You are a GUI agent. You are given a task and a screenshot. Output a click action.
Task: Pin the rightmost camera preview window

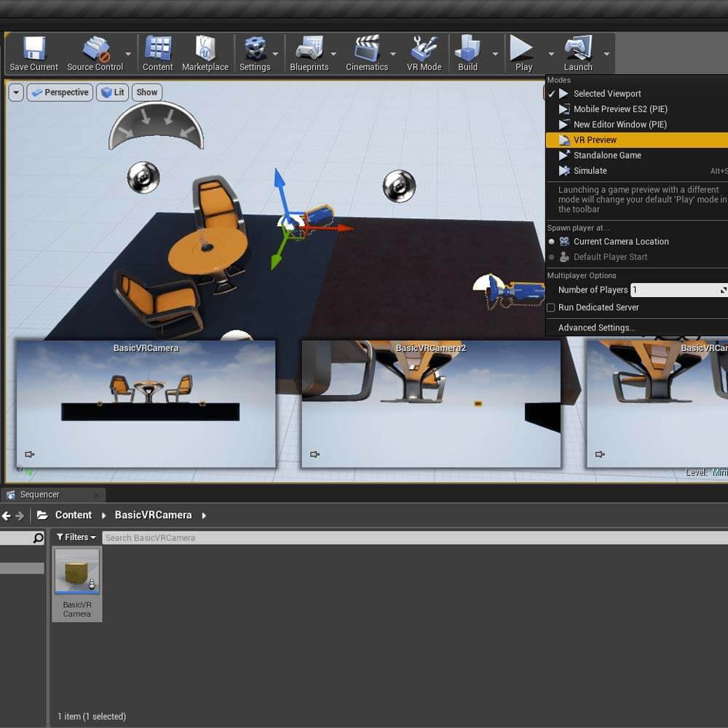(x=600, y=454)
